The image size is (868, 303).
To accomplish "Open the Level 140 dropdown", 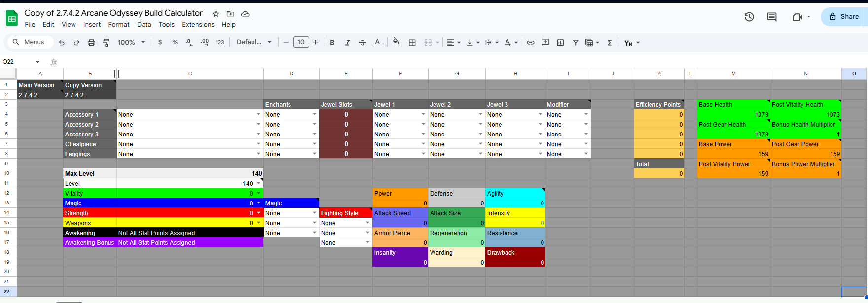I will click(258, 183).
